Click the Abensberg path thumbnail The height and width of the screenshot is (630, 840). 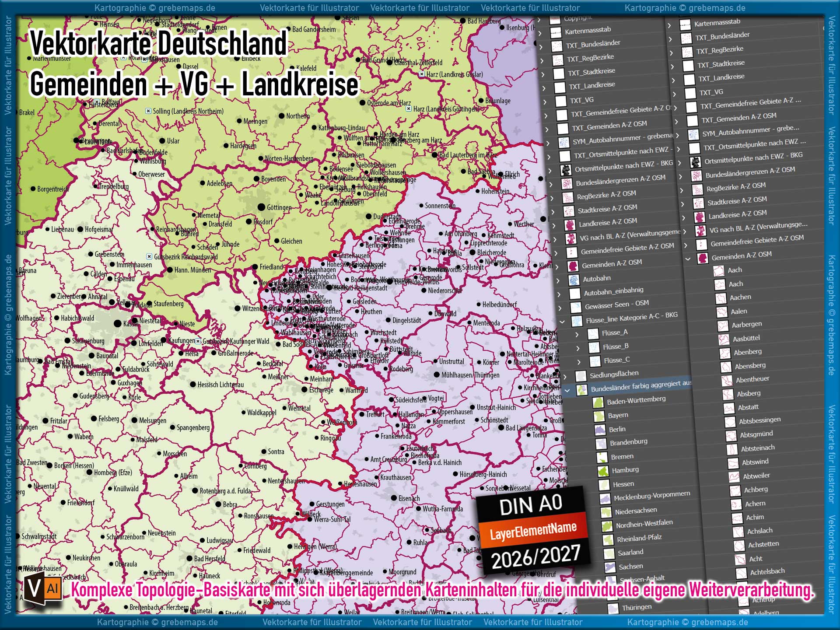coord(726,367)
